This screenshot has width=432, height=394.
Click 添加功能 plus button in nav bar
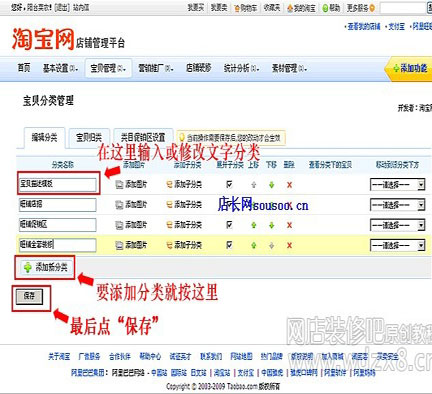[x=410, y=68]
